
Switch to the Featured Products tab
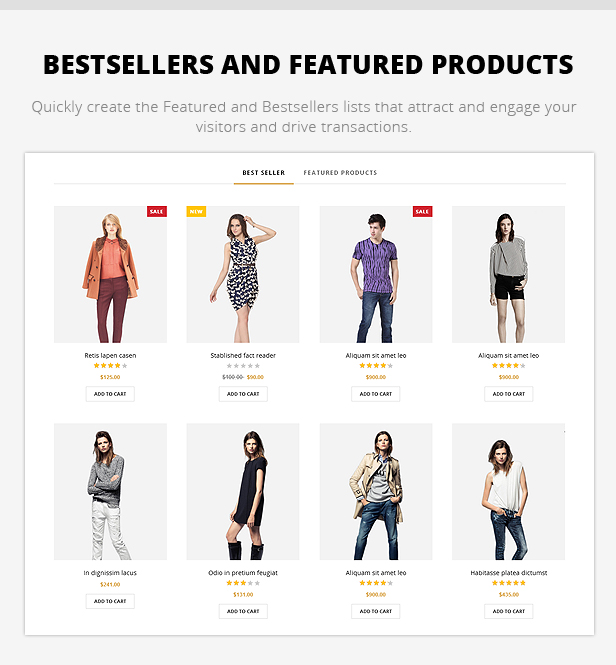coord(340,173)
